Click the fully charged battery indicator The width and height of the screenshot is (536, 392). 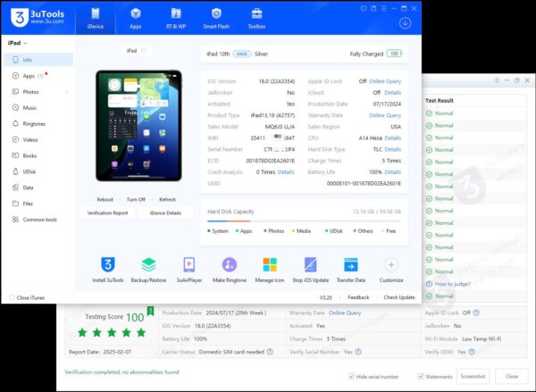pos(395,54)
